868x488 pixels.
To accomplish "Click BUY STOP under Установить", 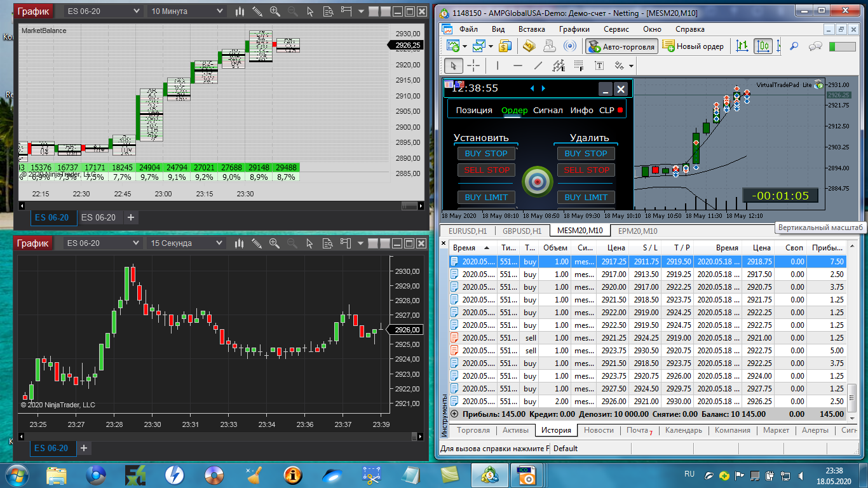I will 486,153.
